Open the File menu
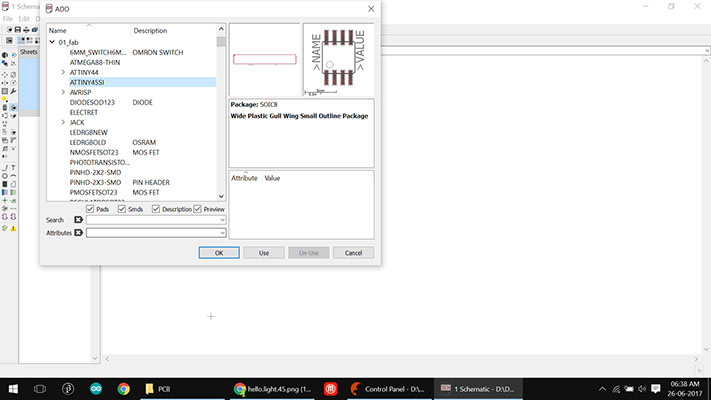This screenshot has height=400, width=711. click(8, 19)
